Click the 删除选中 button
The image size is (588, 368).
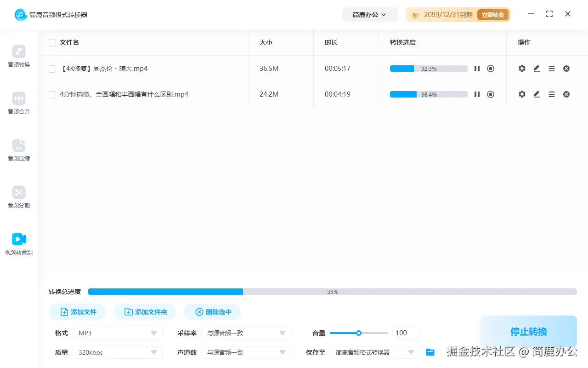tap(212, 312)
